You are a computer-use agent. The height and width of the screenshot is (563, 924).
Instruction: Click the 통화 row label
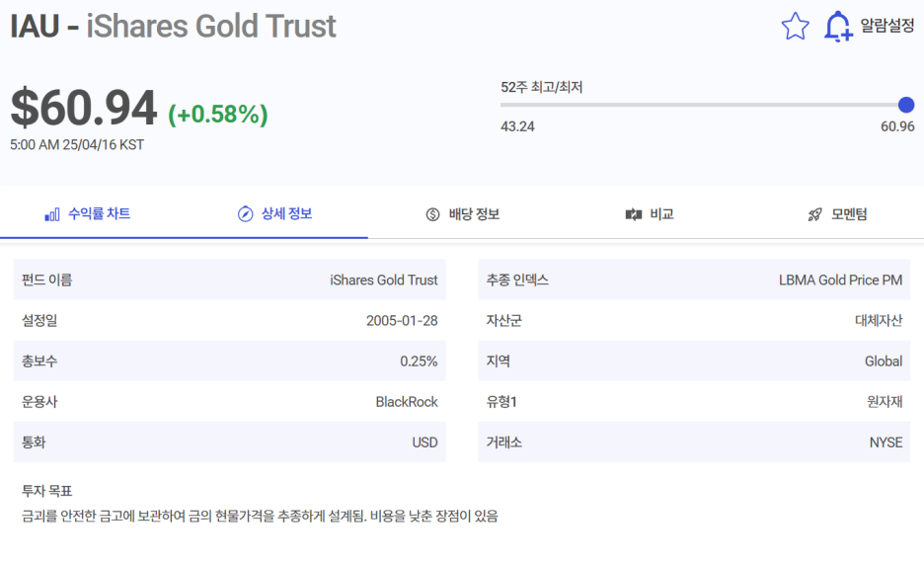[x=34, y=442]
